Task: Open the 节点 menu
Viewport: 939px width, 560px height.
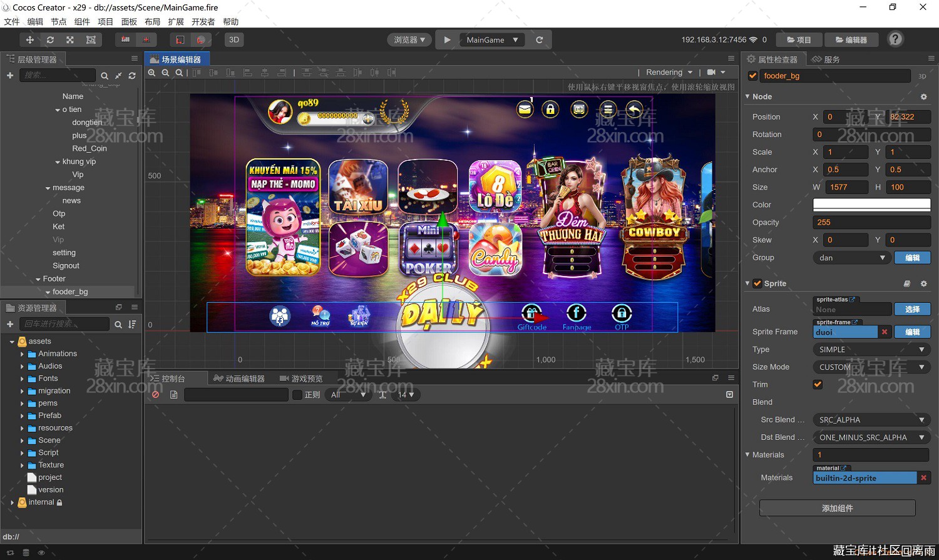Action: [59, 22]
